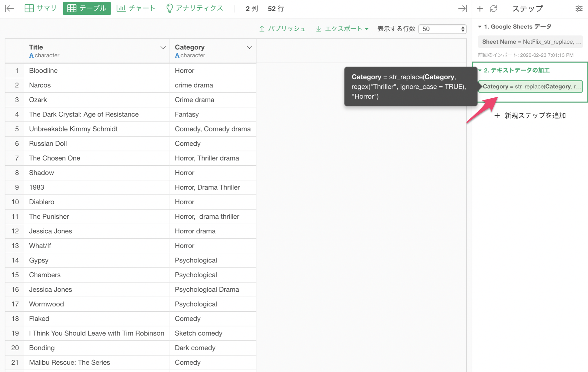Collapse the left panel with the arrow icon
588x372 pixels.
click(10, 8)
